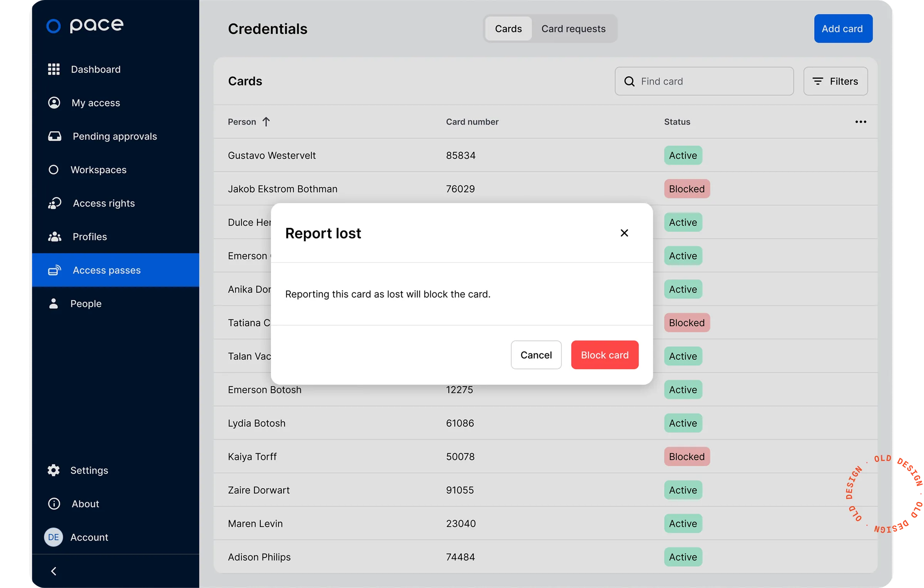Click the pace logo icon
Image resolution: width=924 pixels, height=588 pixels.
pos(54,26)
